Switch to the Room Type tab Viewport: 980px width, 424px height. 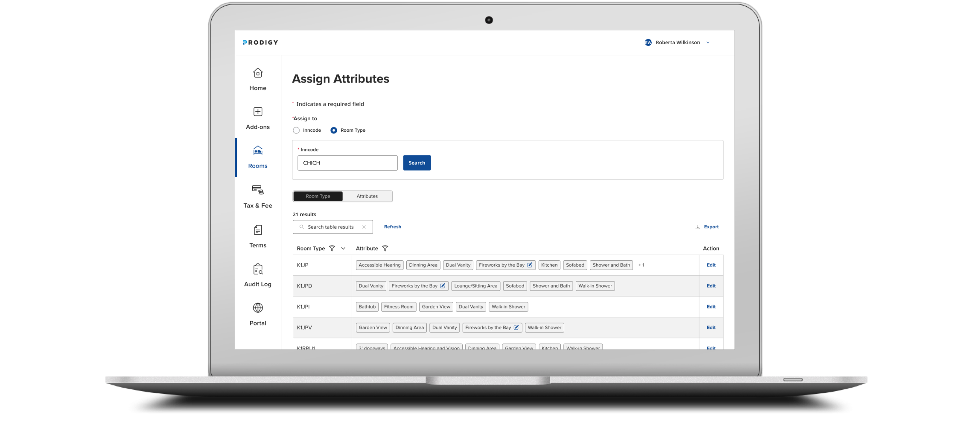pyautogui.click(x=318, y=196)
